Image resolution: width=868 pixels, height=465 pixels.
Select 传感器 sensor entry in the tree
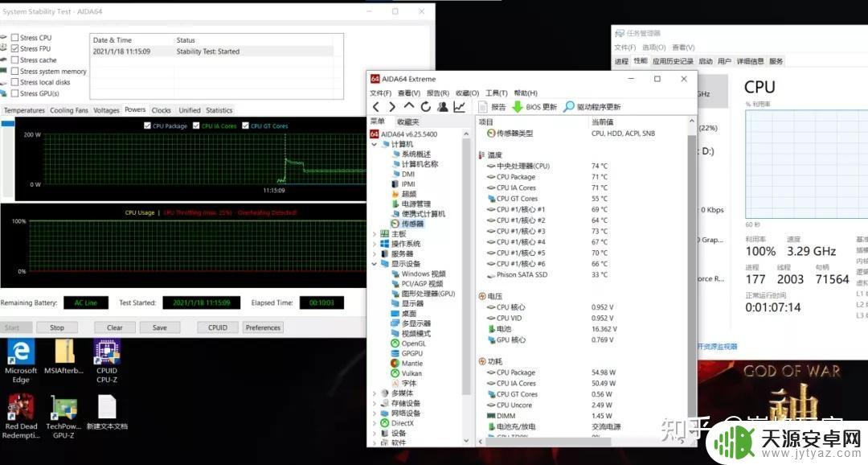point(407,224)
